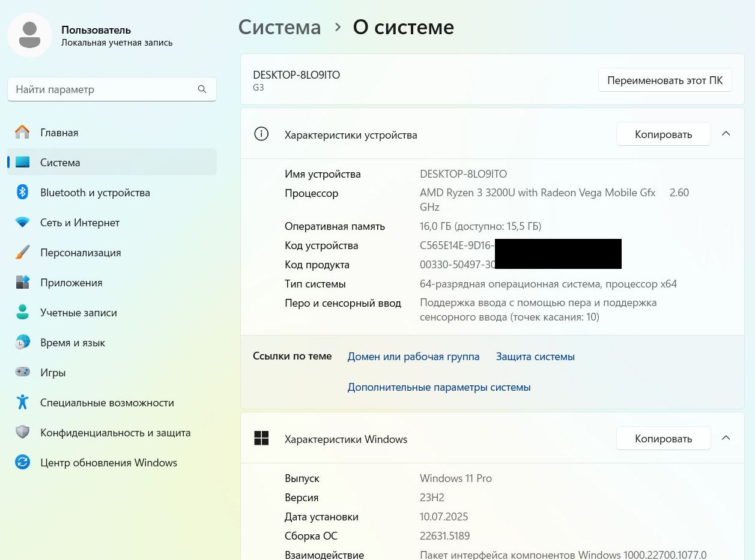Screen dimensions: 755x560
Task: Click the globe clock Время и язык icon
Action: (22, 342)
